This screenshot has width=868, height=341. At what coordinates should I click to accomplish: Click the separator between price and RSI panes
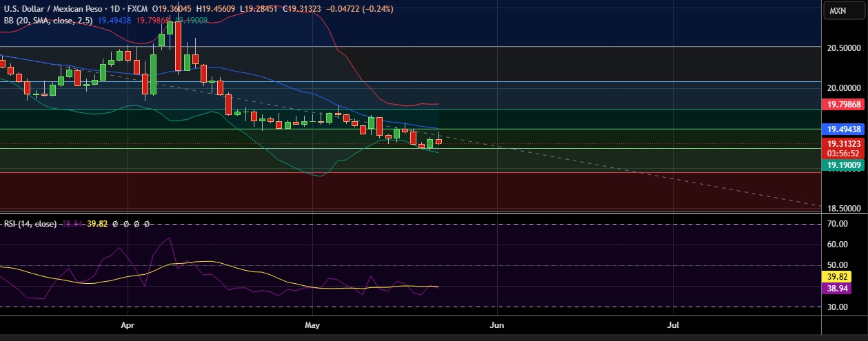coord(414,214)
